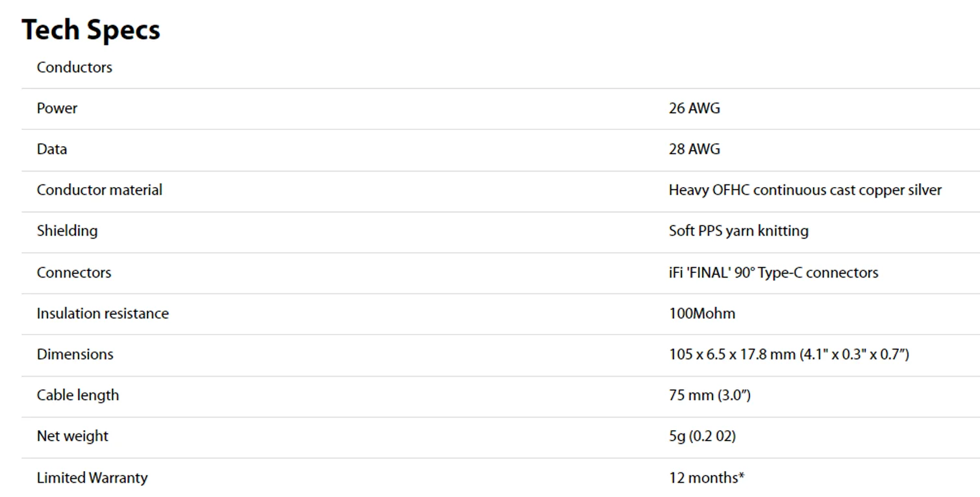Click the 12 months* warranty value
980x497 pixels.
707,478
